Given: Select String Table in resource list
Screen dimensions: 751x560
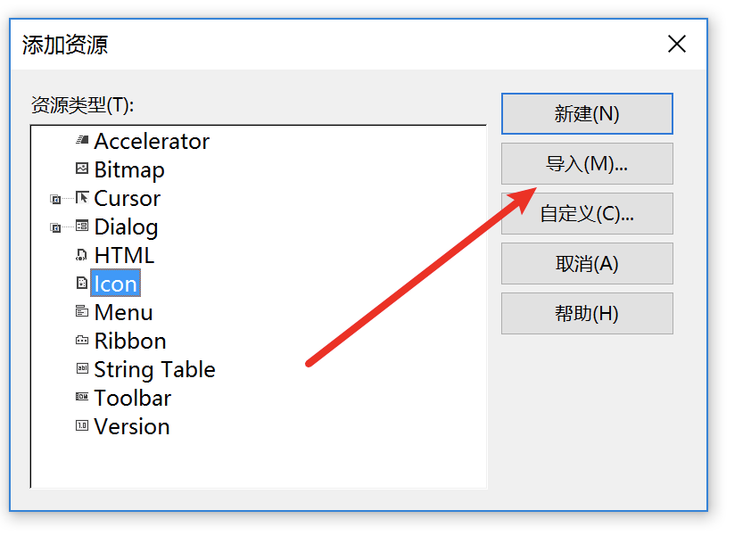Looking at the screenshot, I should pos(154,369).
